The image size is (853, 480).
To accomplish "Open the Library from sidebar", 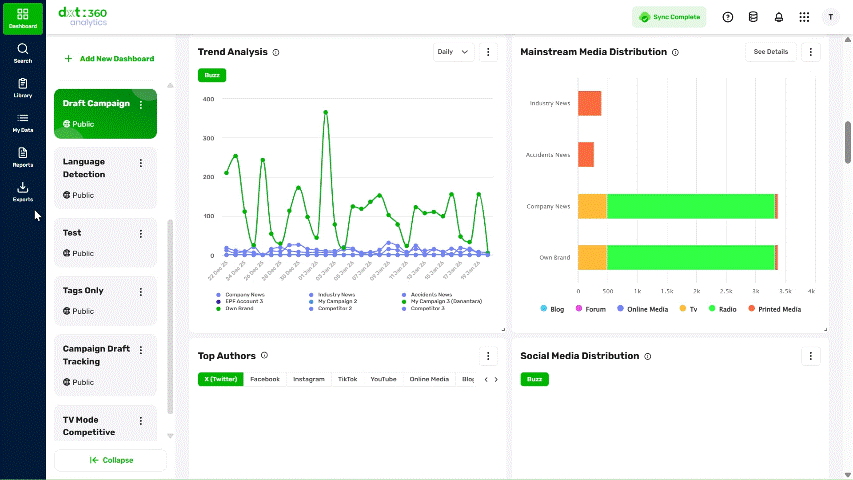I will click(x=23, y=88).
